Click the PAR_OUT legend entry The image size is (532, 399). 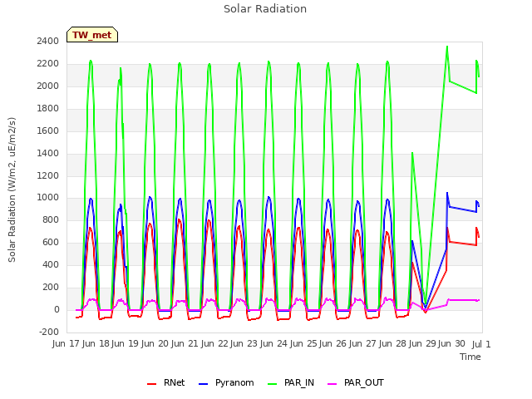[356, 382]
